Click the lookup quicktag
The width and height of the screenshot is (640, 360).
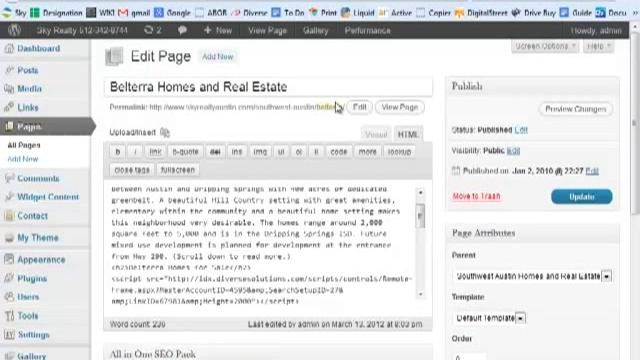point(399,152)
